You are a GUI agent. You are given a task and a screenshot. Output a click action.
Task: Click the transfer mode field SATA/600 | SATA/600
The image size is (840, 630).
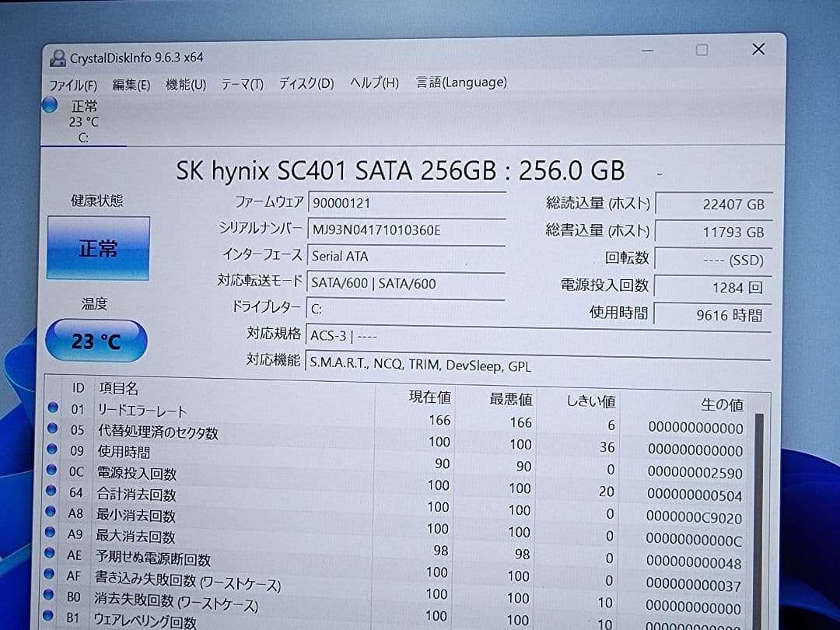(405, 283)
